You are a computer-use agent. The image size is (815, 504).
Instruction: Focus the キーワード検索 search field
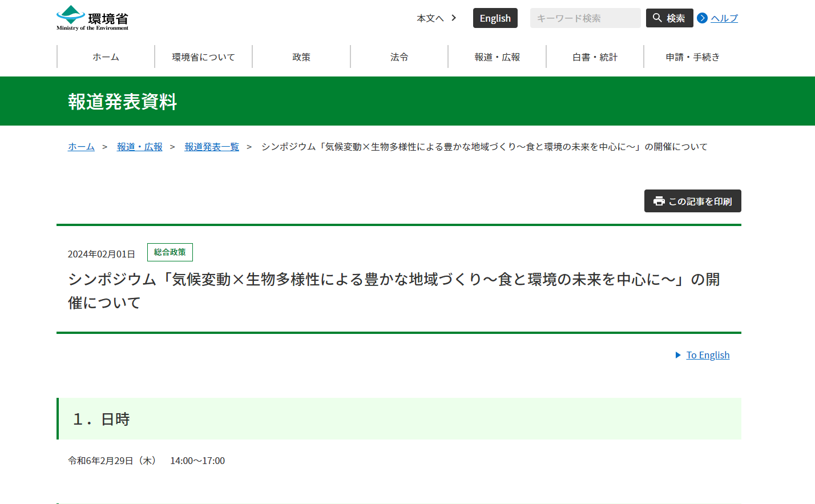[585, 18]
